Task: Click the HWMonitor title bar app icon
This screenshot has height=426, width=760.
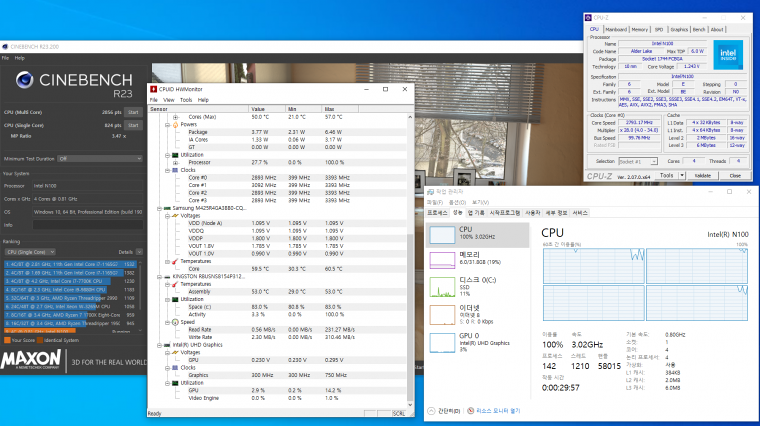Action: tap(154, 89)
